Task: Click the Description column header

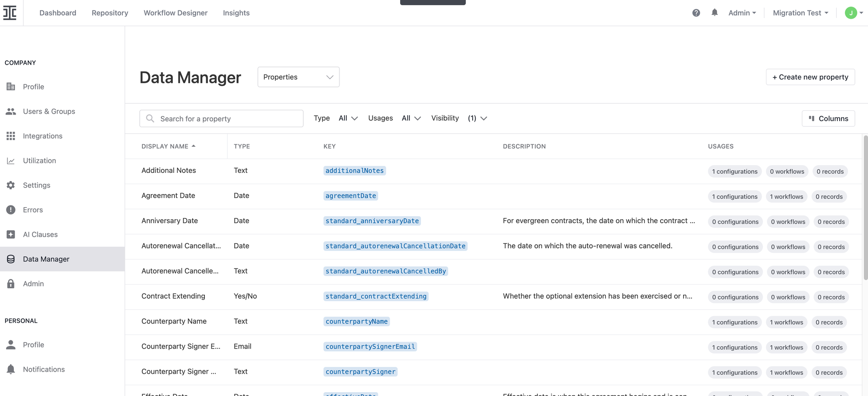Action: click(x=524, y=146)
